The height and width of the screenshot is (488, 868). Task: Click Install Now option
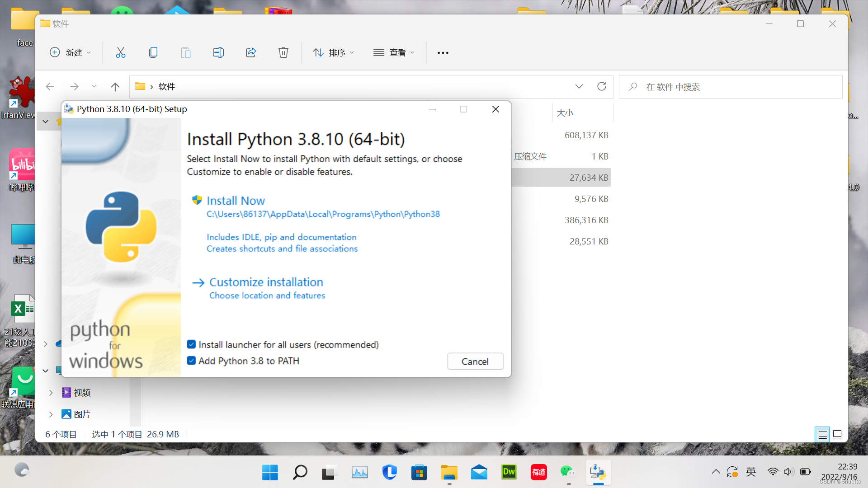pos(236,201)
